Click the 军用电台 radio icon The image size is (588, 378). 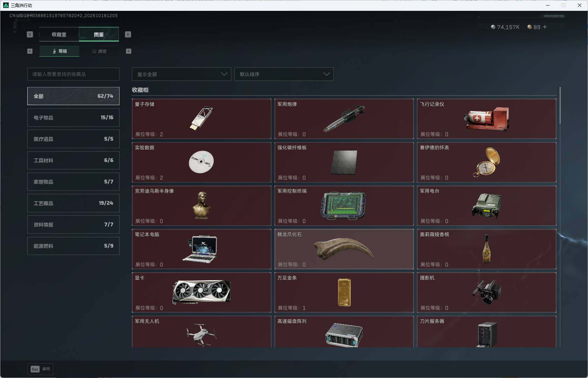pos(487,205)
